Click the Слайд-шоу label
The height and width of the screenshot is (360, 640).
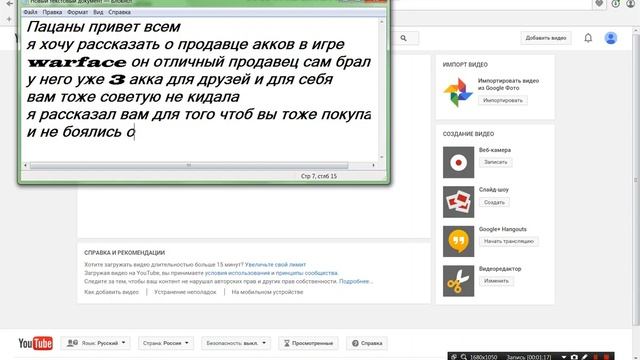pos(493,190)
